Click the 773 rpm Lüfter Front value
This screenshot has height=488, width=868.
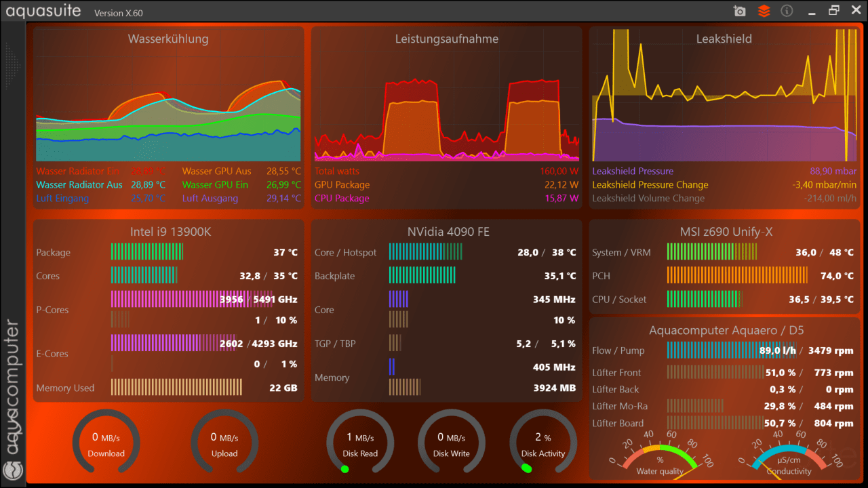[x=834, y=373]
